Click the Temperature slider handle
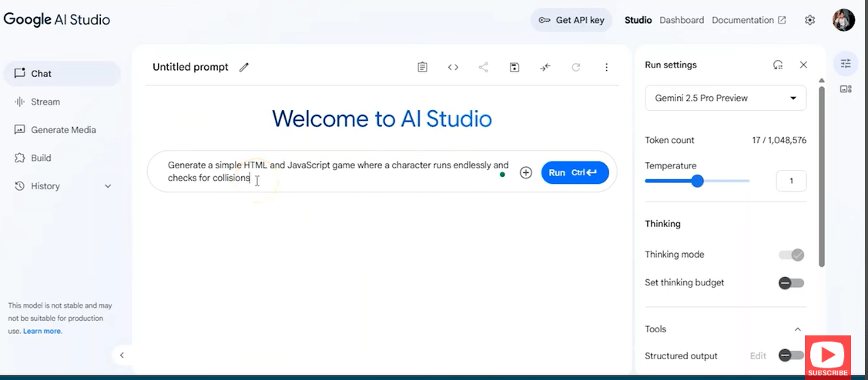Viewport: 868px width, 380px height. [698, 182]
